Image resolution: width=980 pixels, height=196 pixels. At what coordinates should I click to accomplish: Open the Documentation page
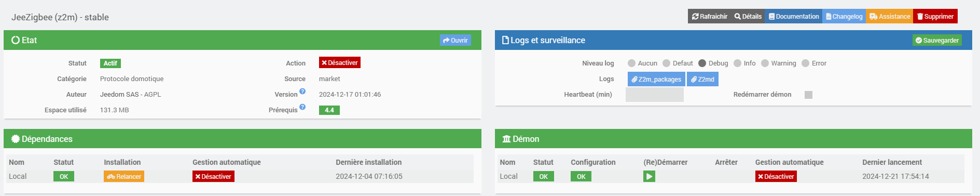(794, 16)
